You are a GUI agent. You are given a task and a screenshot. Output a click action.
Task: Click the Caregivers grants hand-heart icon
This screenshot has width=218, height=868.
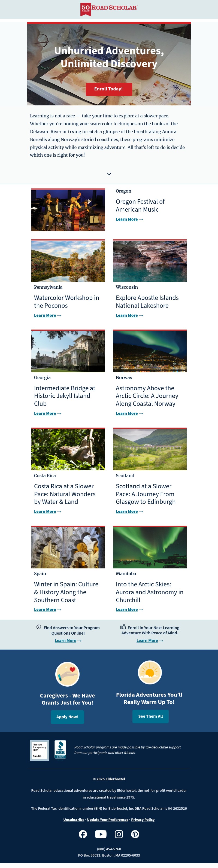(67, 674)
